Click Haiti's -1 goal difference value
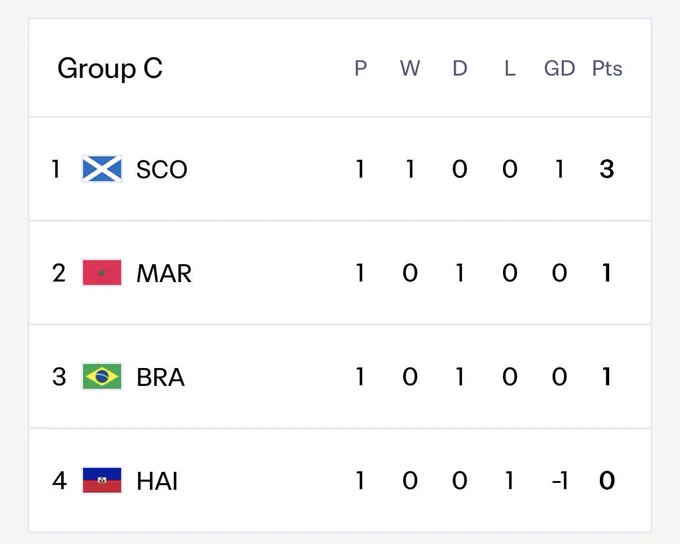This screenshot has width=680, height=544. pos(559,481)
